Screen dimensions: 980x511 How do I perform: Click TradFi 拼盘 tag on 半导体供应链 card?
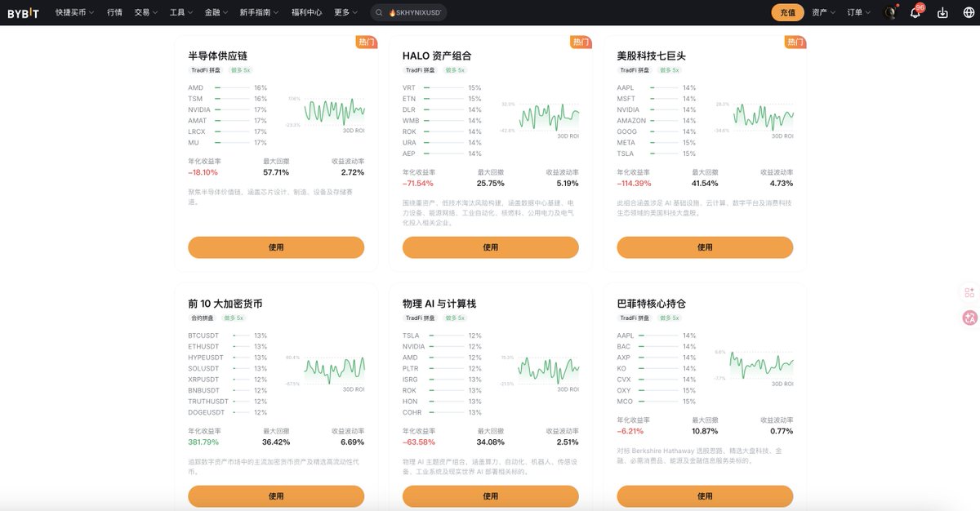tap(205, 70)
